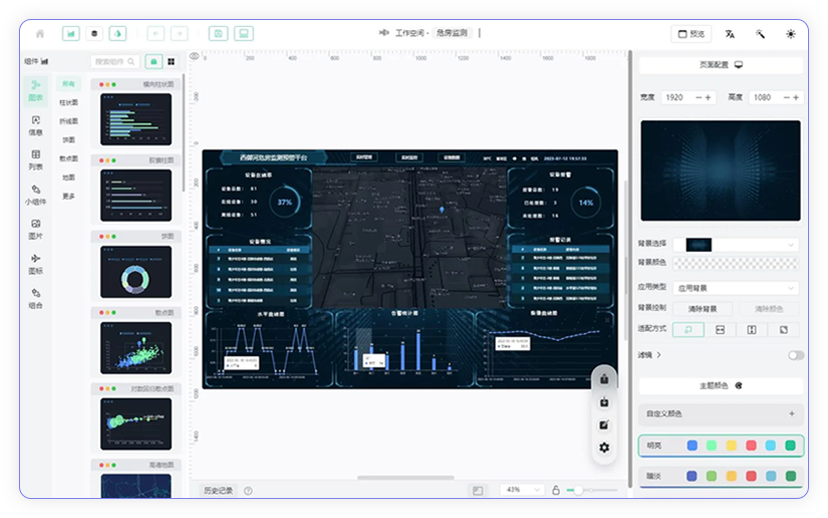This screenshot has width=828, height=518.
Task: Open the translate language icon
Action: pyautogui.click(x=730, y=33)
